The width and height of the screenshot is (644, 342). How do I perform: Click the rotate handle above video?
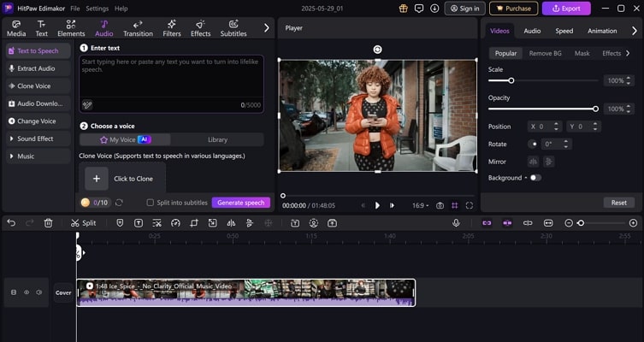(x=377, y=50)
